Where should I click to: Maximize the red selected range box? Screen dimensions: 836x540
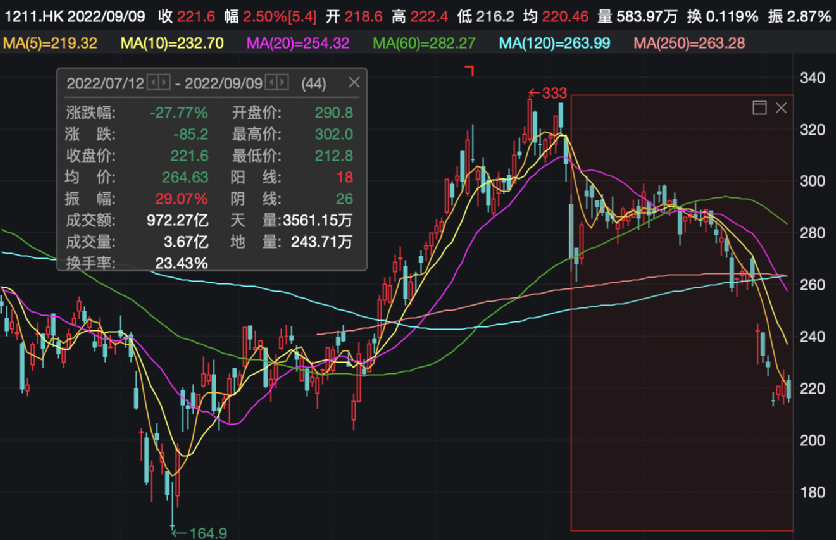[x=759, y=107]
